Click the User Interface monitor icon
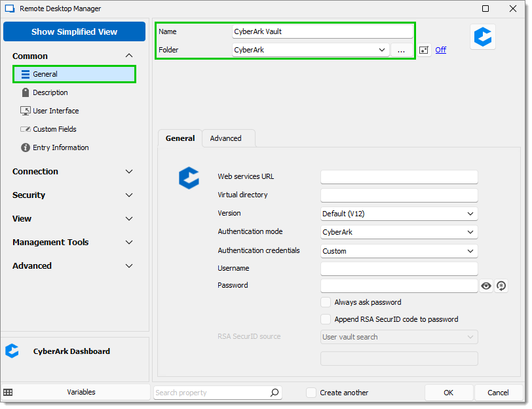The image size is (532, 409). [x=26, y=111]
